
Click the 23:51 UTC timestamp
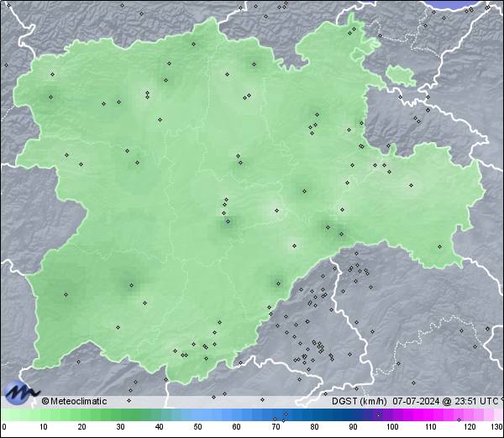point(476,401)
